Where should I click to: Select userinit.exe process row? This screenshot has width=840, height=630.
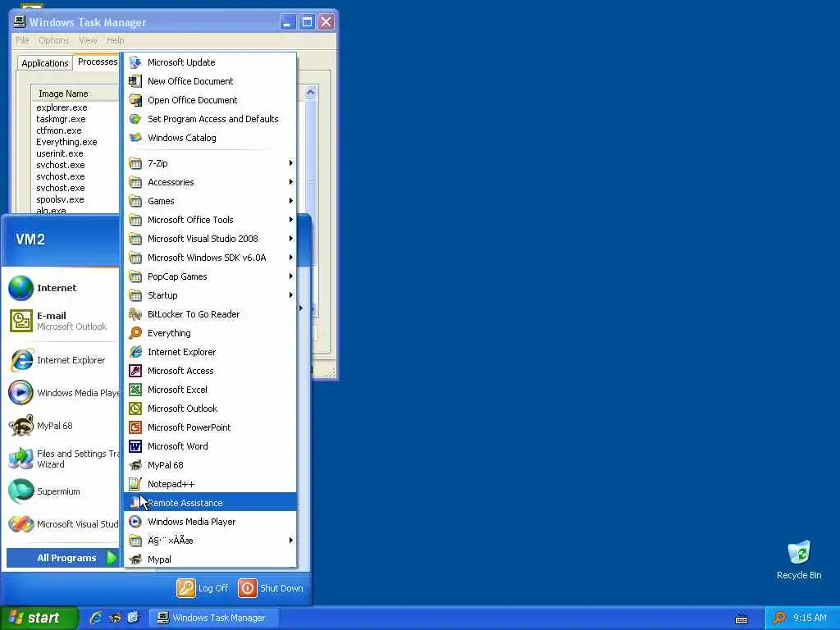pos(59,153)
